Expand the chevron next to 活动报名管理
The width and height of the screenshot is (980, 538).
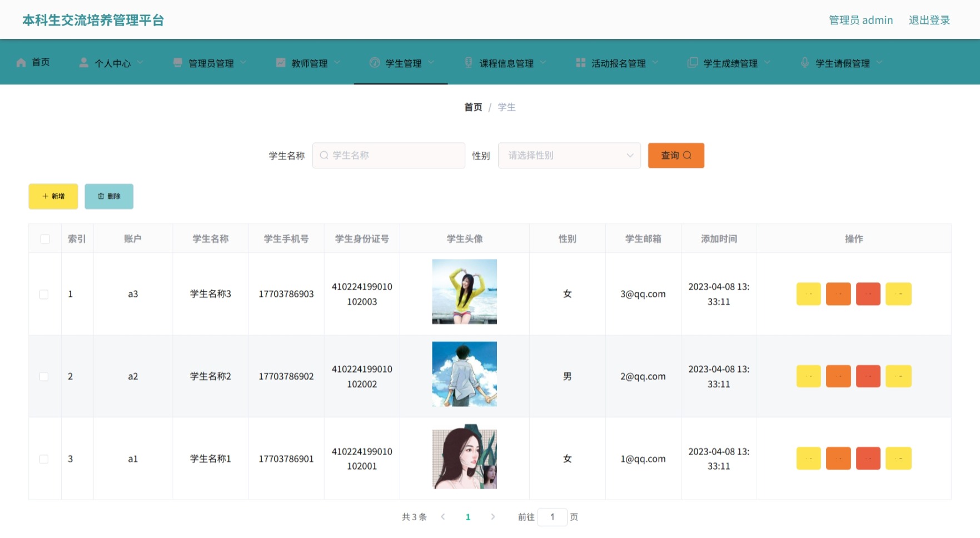pyautogui.click(x=655, y=62)
